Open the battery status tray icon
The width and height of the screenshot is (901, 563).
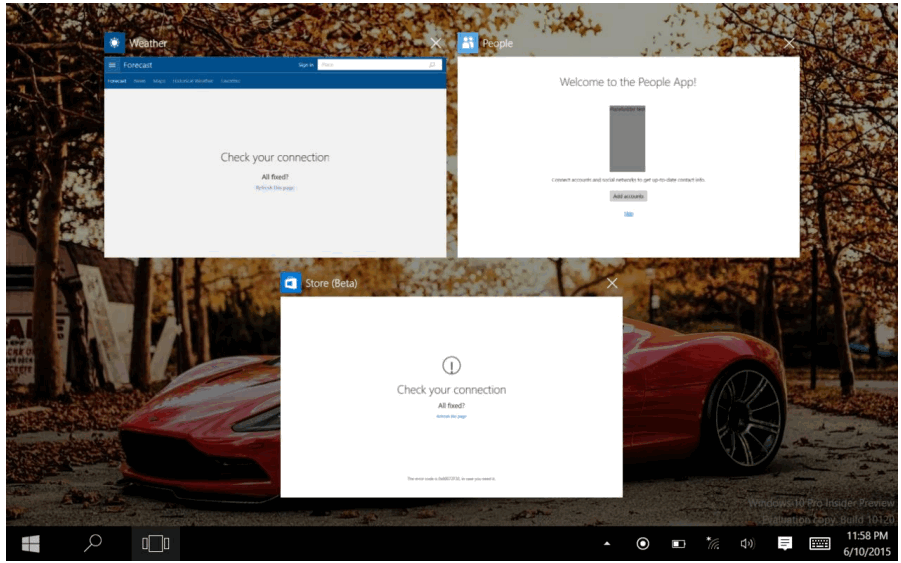[x=678, y=543]
